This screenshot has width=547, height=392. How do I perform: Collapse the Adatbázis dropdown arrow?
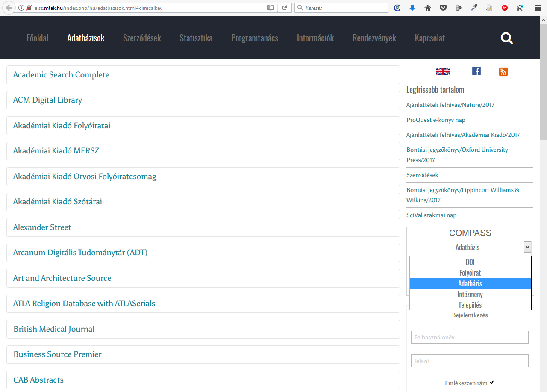[x=527, y=247]
